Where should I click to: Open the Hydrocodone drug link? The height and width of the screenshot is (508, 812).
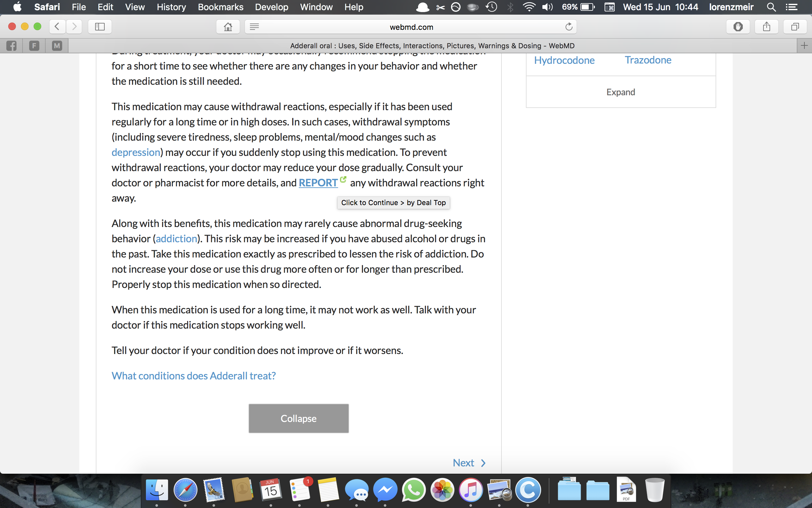pos(564,60)
